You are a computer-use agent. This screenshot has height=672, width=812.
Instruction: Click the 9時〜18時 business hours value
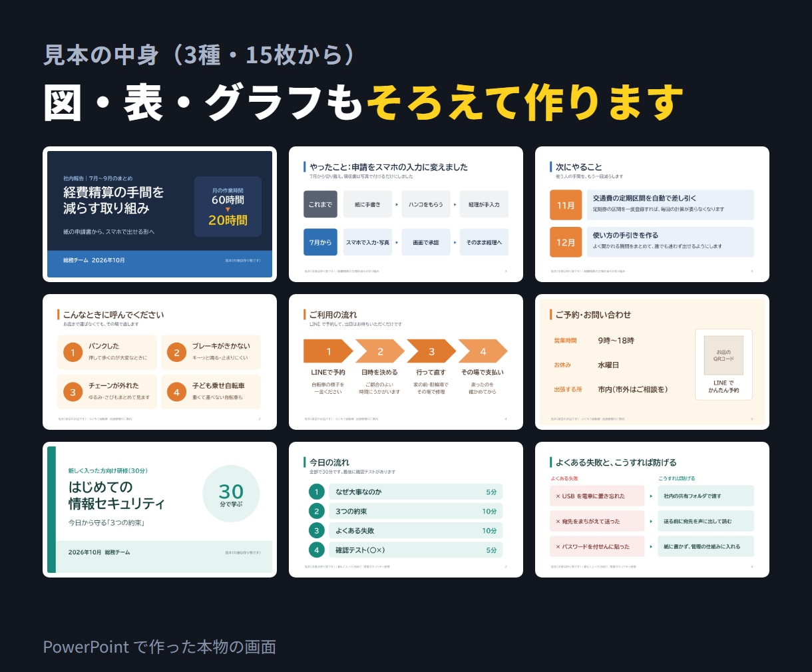(616, 341)
